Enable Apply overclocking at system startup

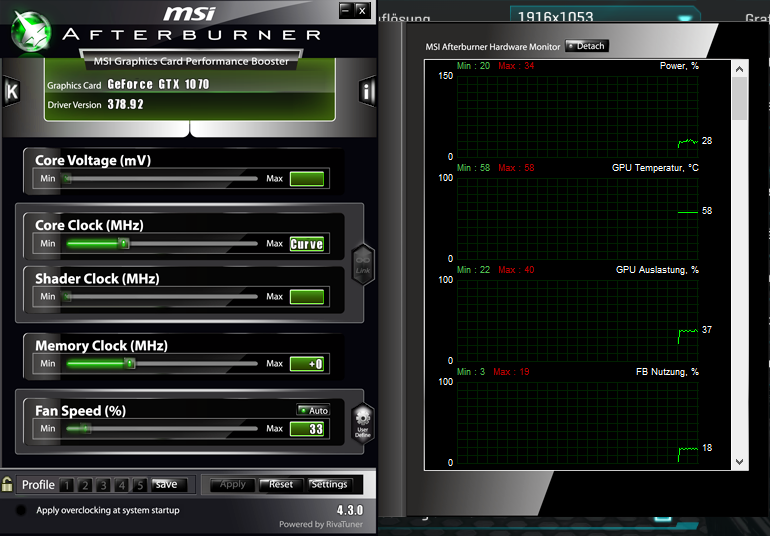coord(21,510)
